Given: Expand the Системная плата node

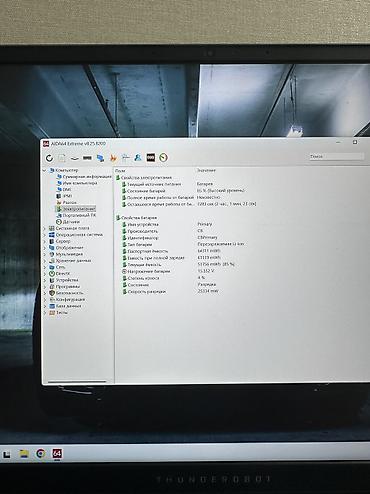Looking at the screenshot, I should click(44, 228).
